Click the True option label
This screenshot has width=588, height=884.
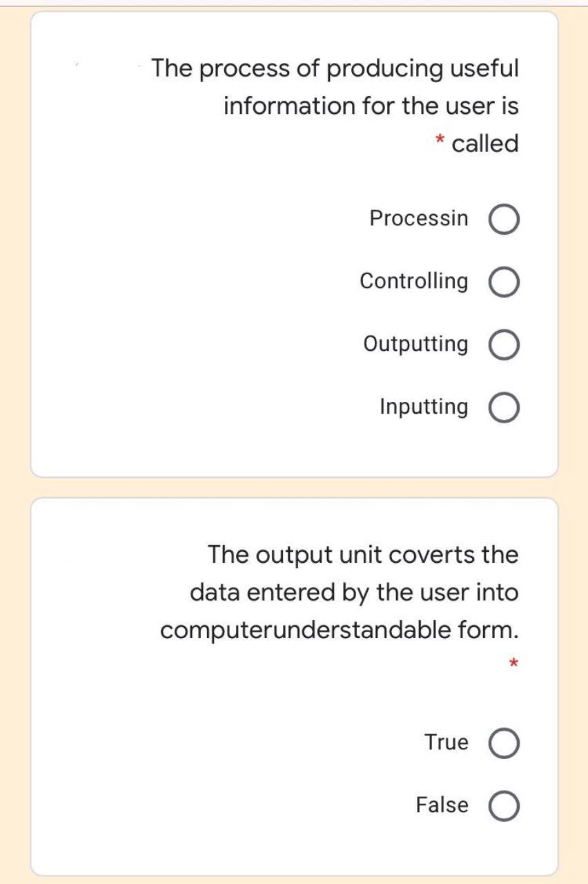click(x=446, y=742)
